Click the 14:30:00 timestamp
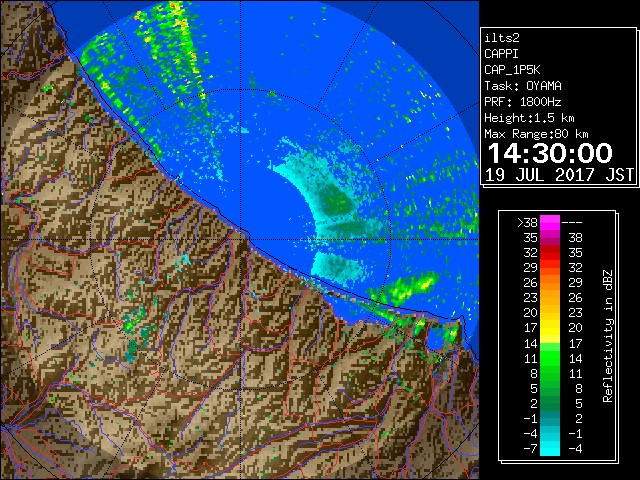This screenshot has height=480, width=640. [550, 153]
